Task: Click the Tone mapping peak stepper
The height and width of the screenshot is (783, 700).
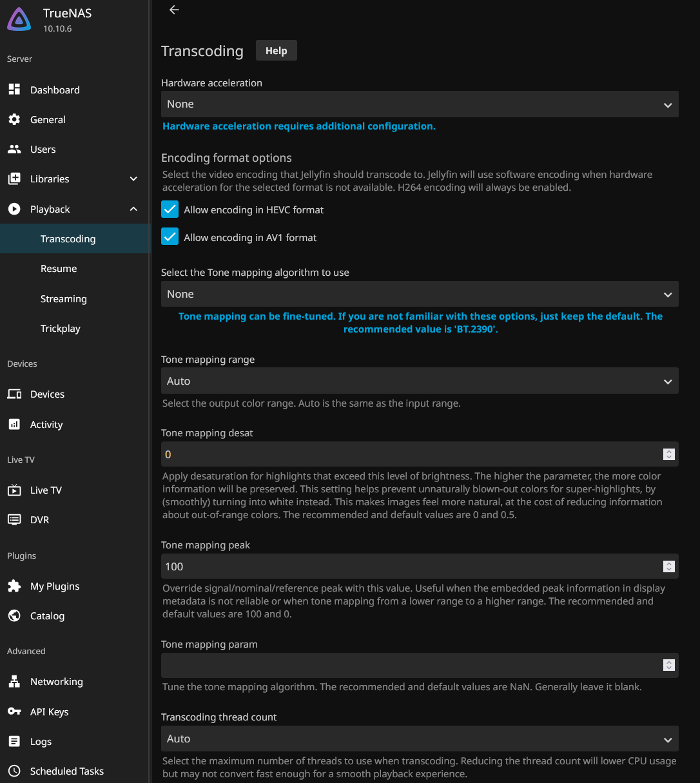Action: (x=668, y=566)
